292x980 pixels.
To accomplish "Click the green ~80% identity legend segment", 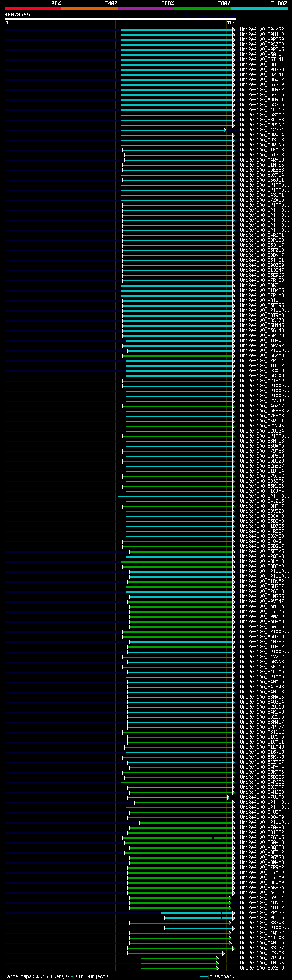I will 203,8.
